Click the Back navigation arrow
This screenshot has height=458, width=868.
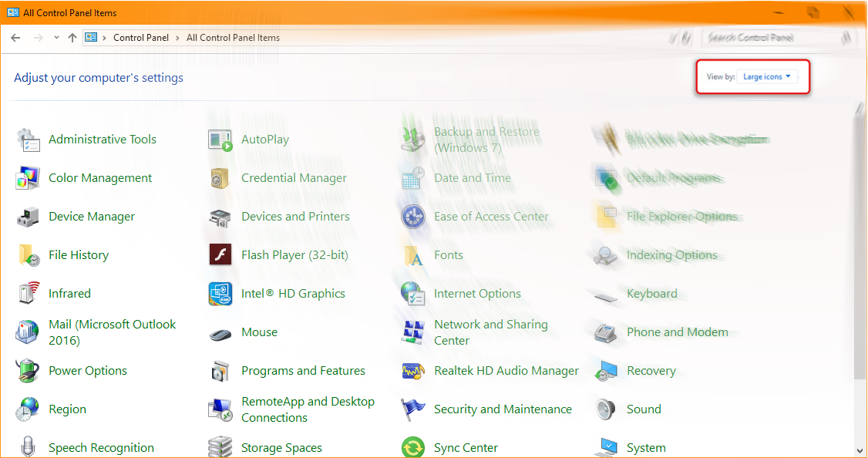tap(15, 38)
